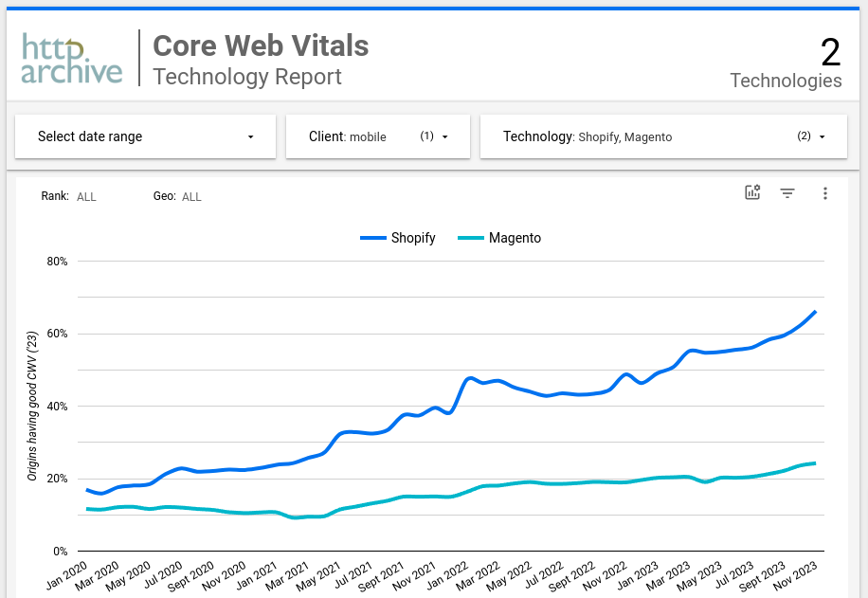The image size is (868, 598).
Task: Toggle the Shopify legend entry
Action: pyautogui.click(x=397, y=238)
